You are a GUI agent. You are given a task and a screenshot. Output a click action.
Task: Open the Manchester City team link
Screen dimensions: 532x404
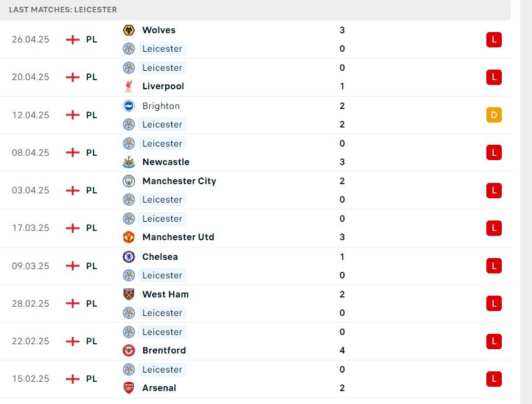pyautogui.click(x=179, y=181)
